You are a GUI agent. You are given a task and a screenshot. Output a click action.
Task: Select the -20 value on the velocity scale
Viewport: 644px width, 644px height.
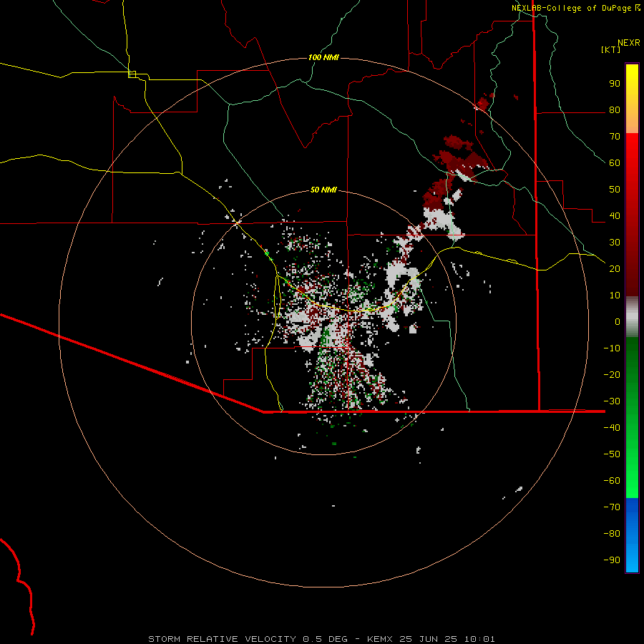tap(612, 374)
